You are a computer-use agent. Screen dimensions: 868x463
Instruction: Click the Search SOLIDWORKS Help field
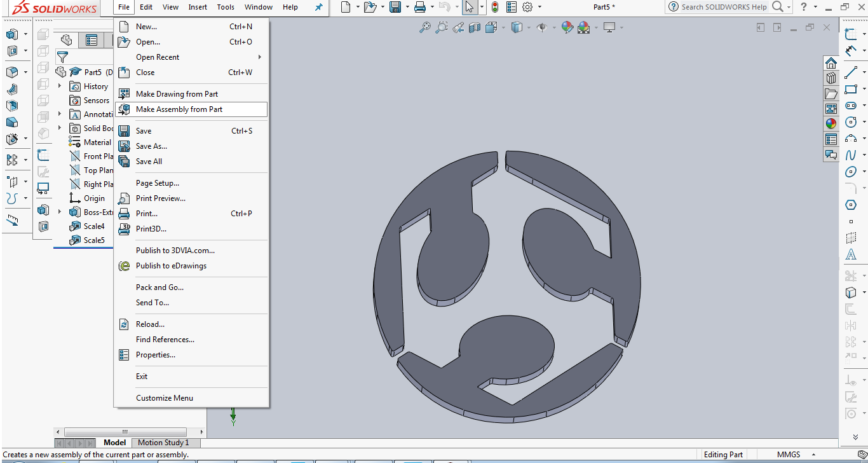pos(724,7)
